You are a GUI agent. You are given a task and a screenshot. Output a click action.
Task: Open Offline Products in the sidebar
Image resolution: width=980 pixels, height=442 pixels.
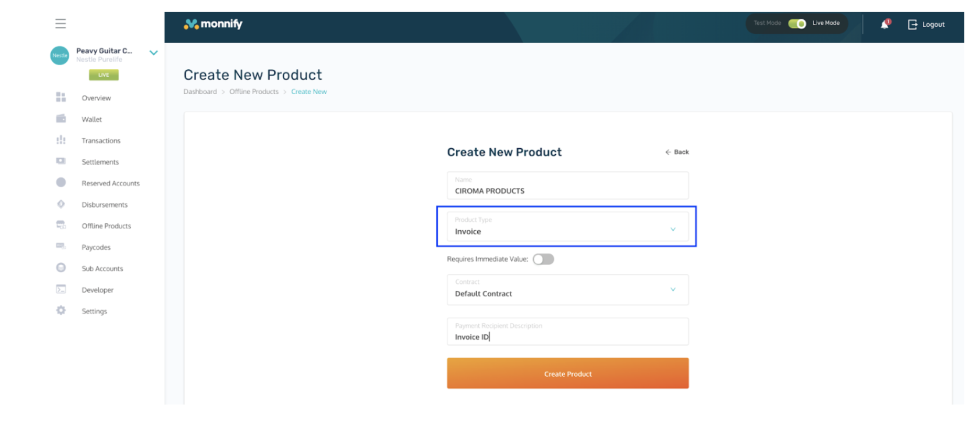pyautogui.click(x=106, y=226)
